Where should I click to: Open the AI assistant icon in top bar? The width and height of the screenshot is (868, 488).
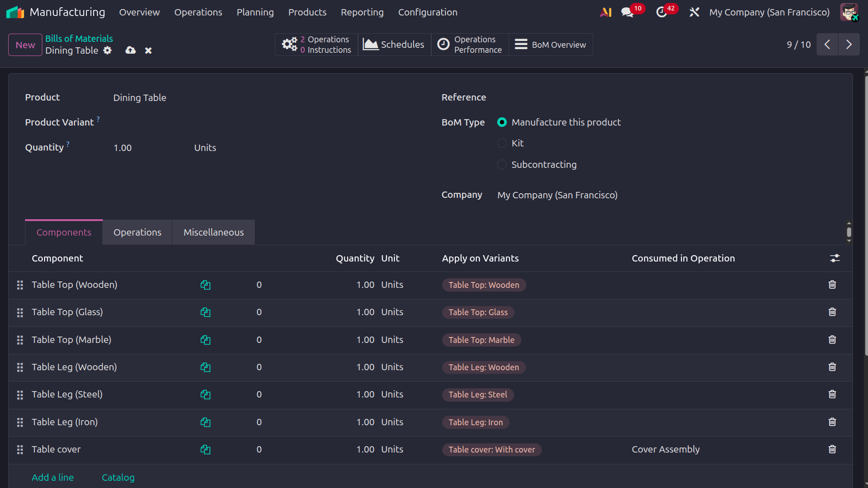point(606,12)
